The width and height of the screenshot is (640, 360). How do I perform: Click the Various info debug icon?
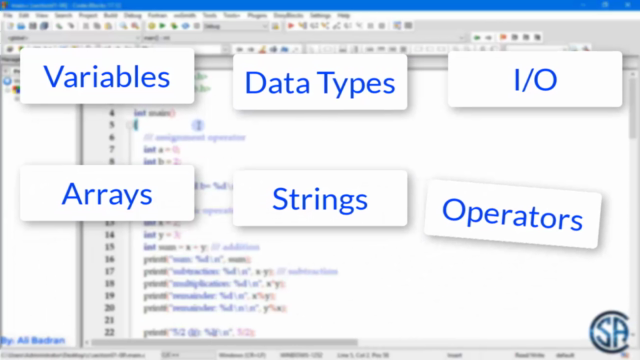coord(409,26)
